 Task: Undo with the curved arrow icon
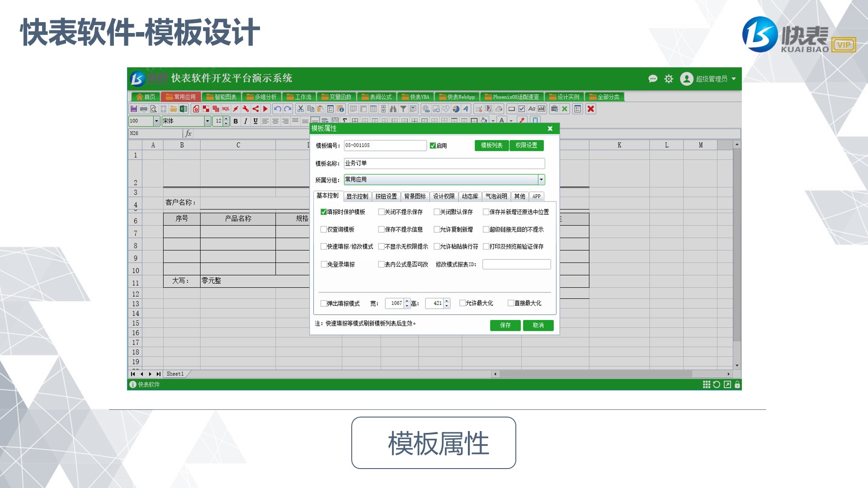[278, 109]
